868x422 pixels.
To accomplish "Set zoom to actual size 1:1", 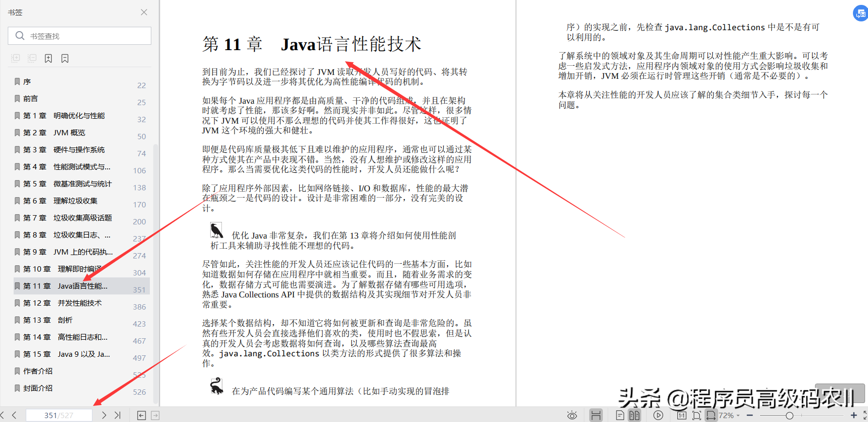I will (x=682, y=415).
